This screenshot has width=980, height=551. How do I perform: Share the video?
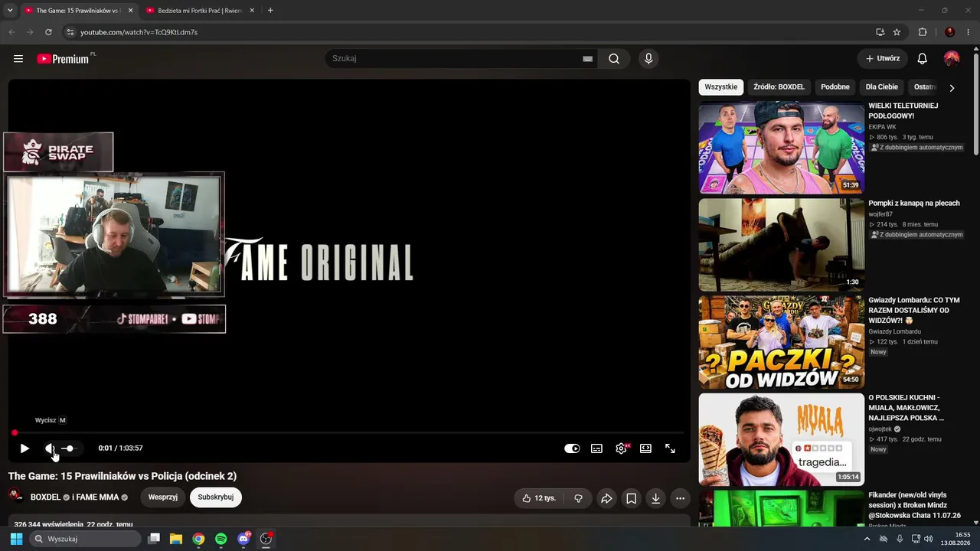[606, 498]
